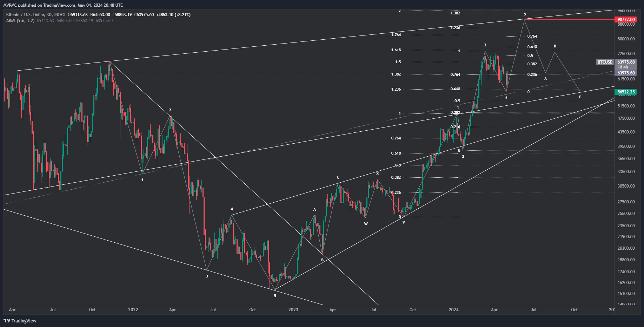Click the 30500.00 price axis label

point(626,186)
